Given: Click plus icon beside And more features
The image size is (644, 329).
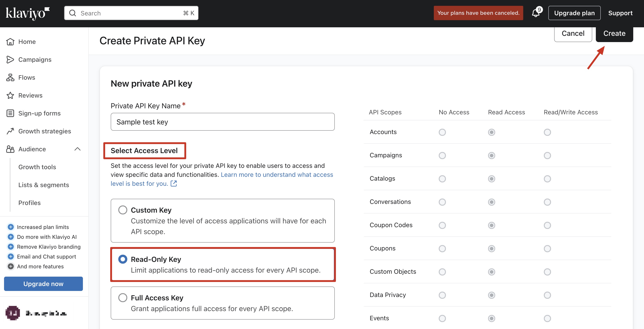Looking at the screenshot, I should 11,266.
